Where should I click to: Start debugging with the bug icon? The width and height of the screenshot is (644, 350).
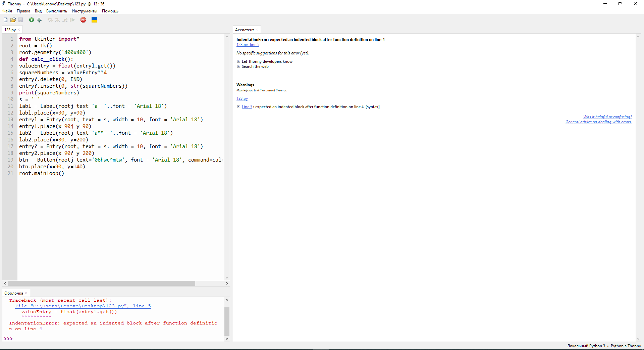39,20
